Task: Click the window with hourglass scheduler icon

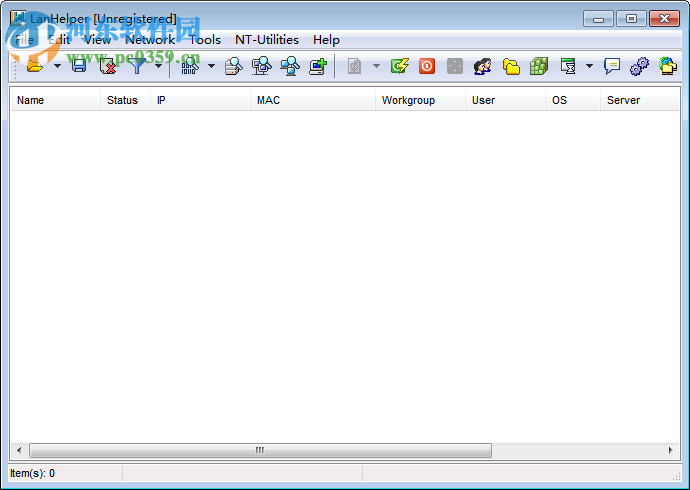Action: [x=568, y=66]
